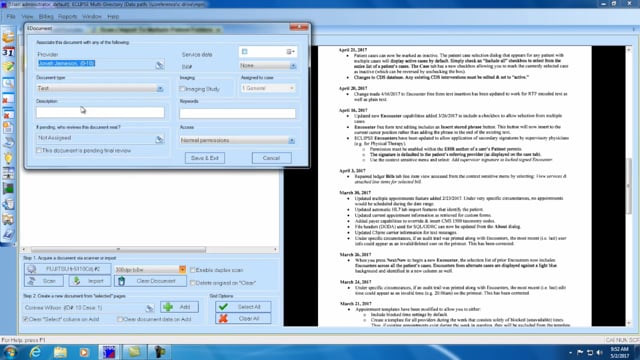Click the light bulb icon in sidebar
Viewport: 640px width, 360px height.
(8, 158)
